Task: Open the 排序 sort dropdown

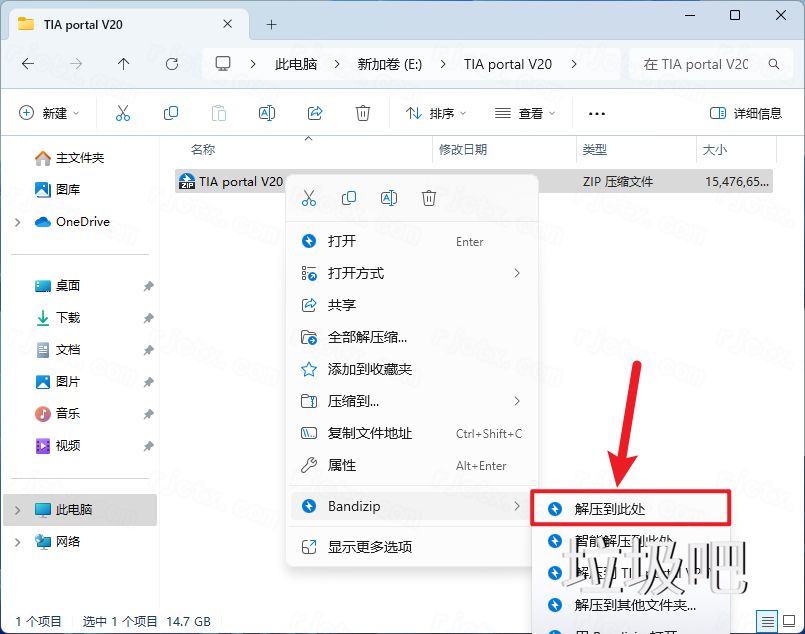Action: click(434, 113)
